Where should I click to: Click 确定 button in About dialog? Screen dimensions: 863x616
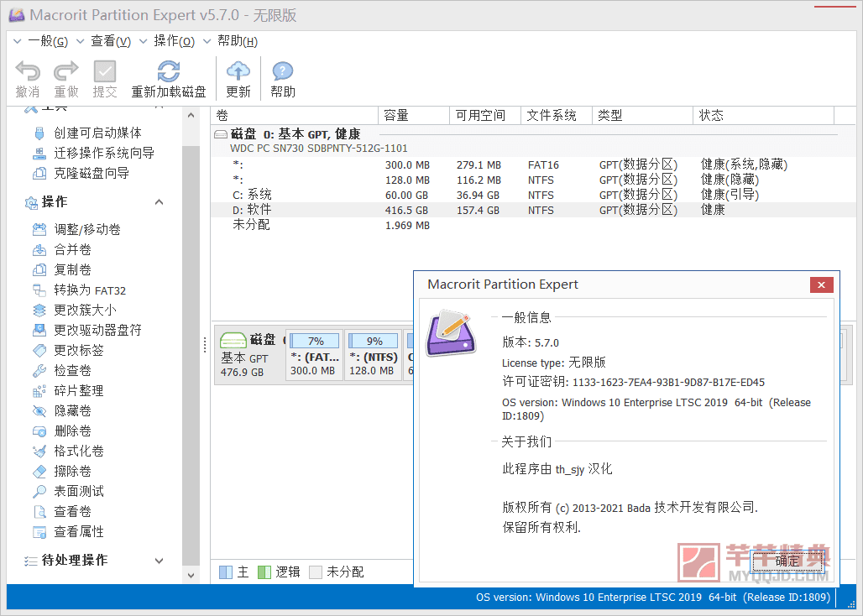click(x=787, y=561)
